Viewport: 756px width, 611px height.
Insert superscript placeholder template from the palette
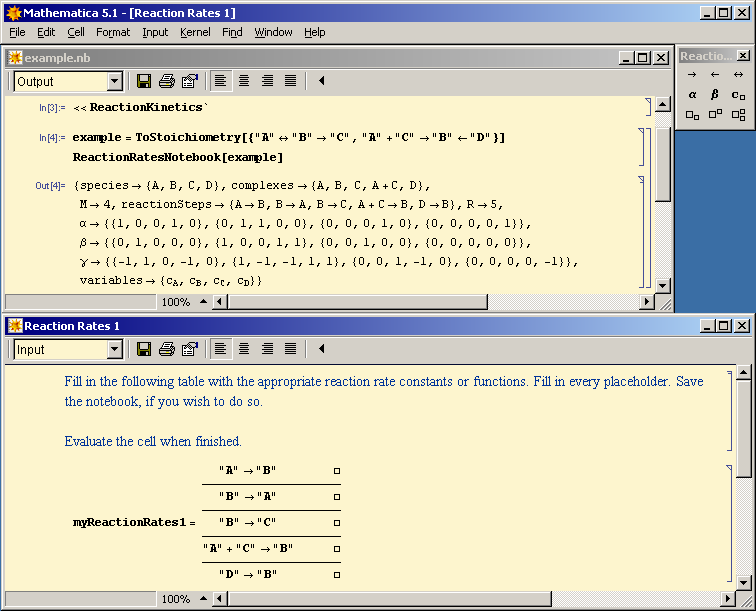click(715, 115)
